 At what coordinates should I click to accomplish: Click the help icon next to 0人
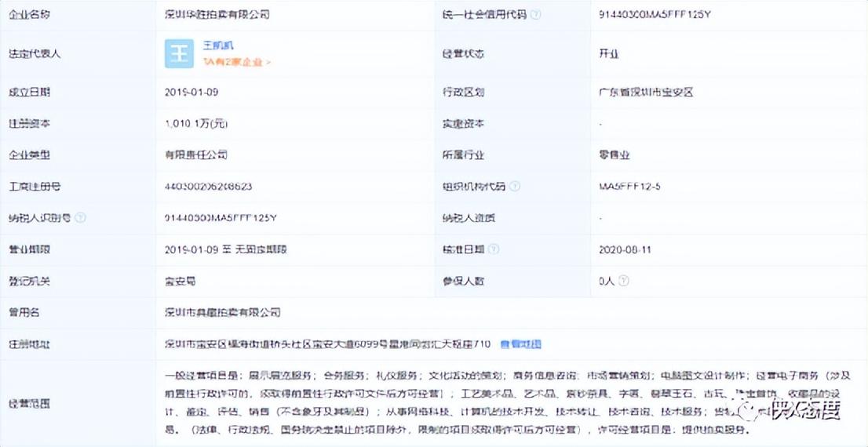[623, 281]
